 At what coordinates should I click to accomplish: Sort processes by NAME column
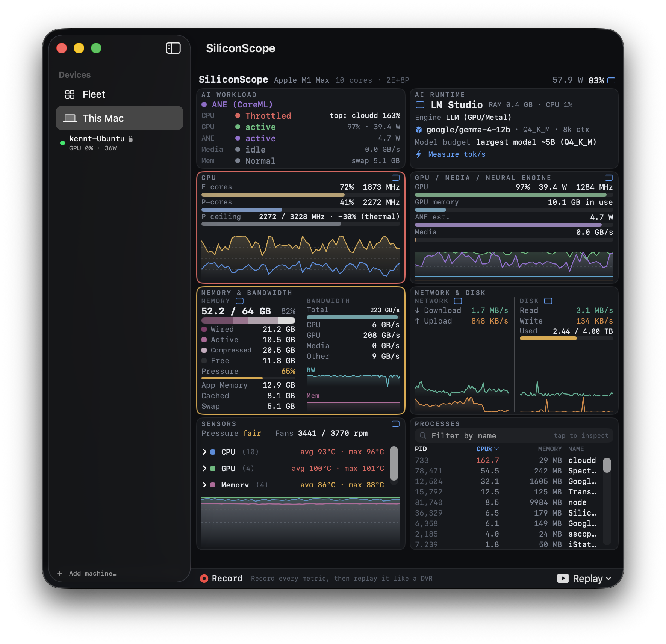coord(576,449)
